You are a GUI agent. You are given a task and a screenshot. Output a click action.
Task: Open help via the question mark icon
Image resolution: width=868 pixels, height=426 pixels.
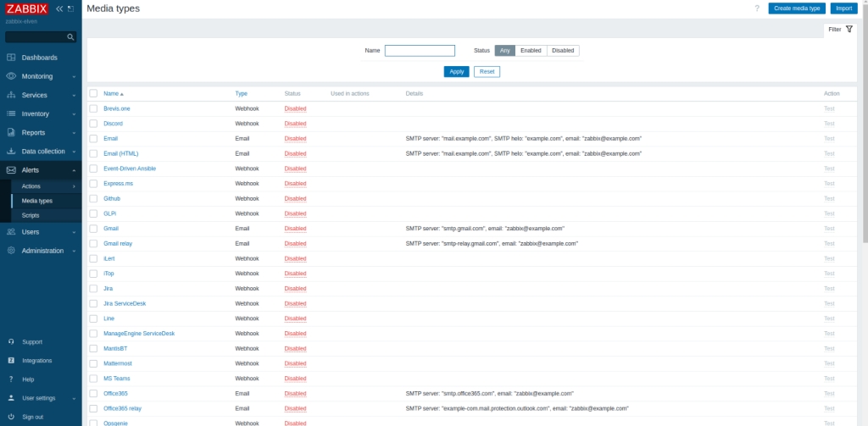click(756, 8)
